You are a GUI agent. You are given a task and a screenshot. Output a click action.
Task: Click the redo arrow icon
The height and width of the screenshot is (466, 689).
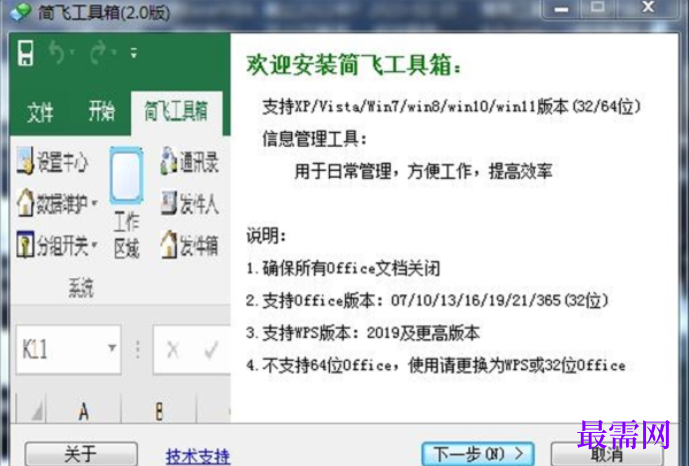pos(99,53)
